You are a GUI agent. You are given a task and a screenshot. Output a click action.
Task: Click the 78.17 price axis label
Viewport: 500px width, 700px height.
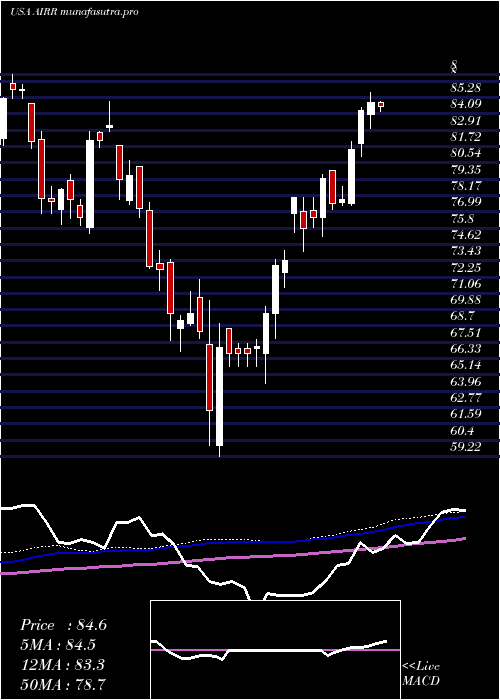point(466,186)
